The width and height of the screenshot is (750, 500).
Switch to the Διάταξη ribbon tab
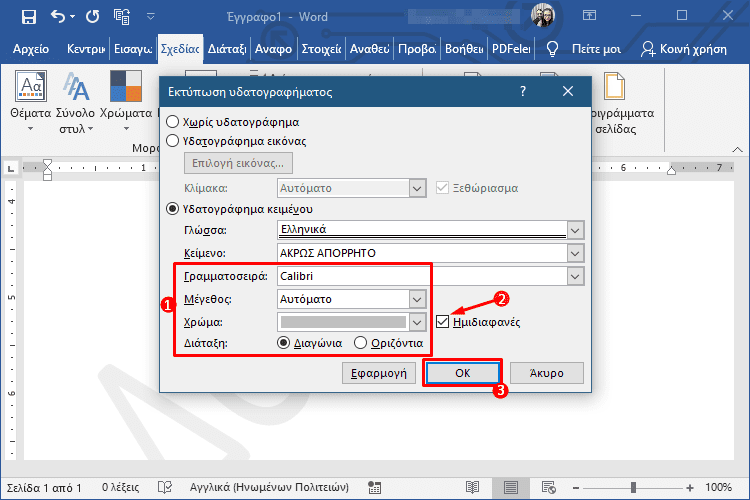tap(227, 48)
